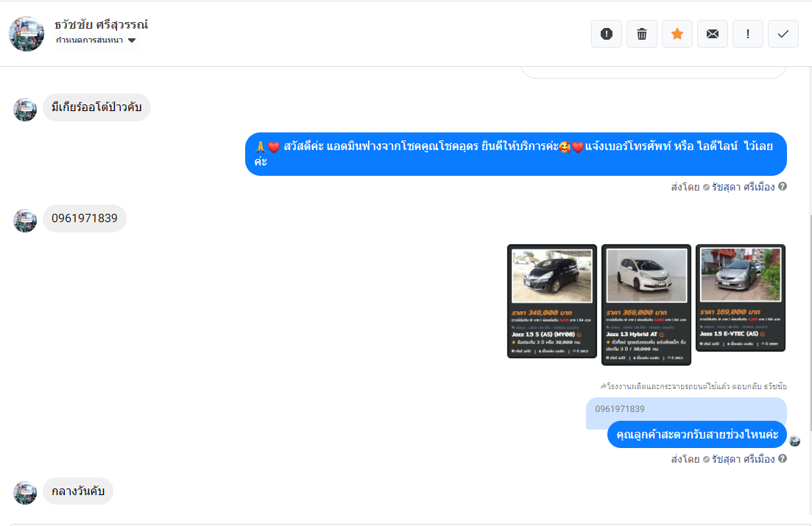Mark conversation done with checkmark icon

(783, 34)
